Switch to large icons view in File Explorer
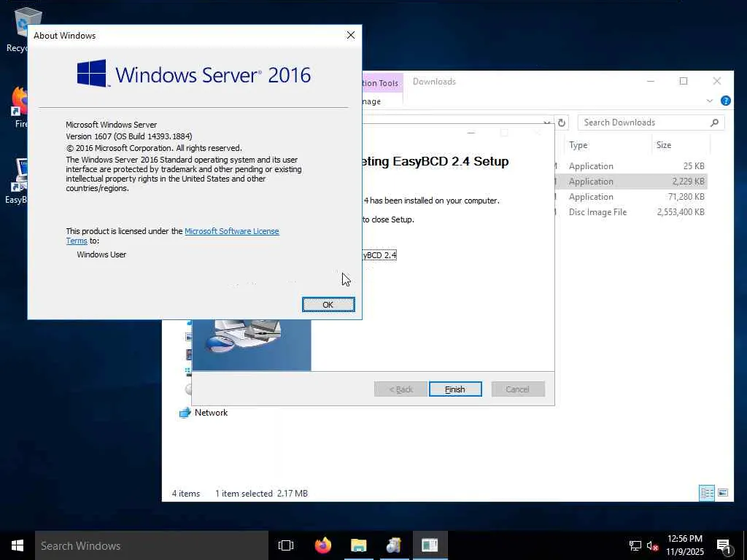Image resolution: width=747 pixels, height=560 pixels. 723,493
